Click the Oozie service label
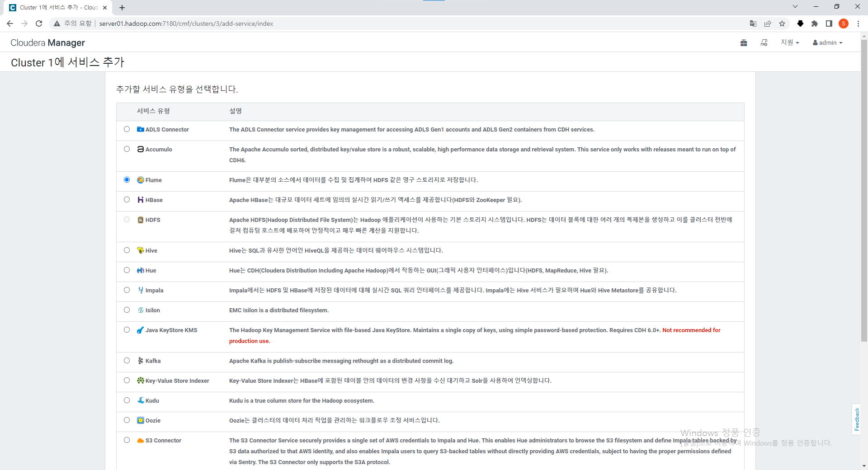This screenshot has width=868, height=470. tap(153, 420)
